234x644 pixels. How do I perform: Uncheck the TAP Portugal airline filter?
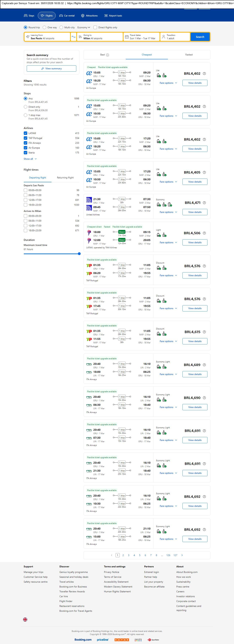tap(25, 138)
